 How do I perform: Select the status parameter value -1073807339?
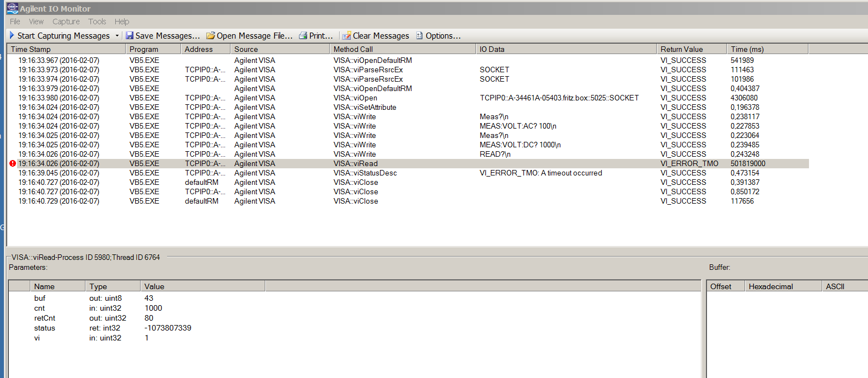click(168, 328)
